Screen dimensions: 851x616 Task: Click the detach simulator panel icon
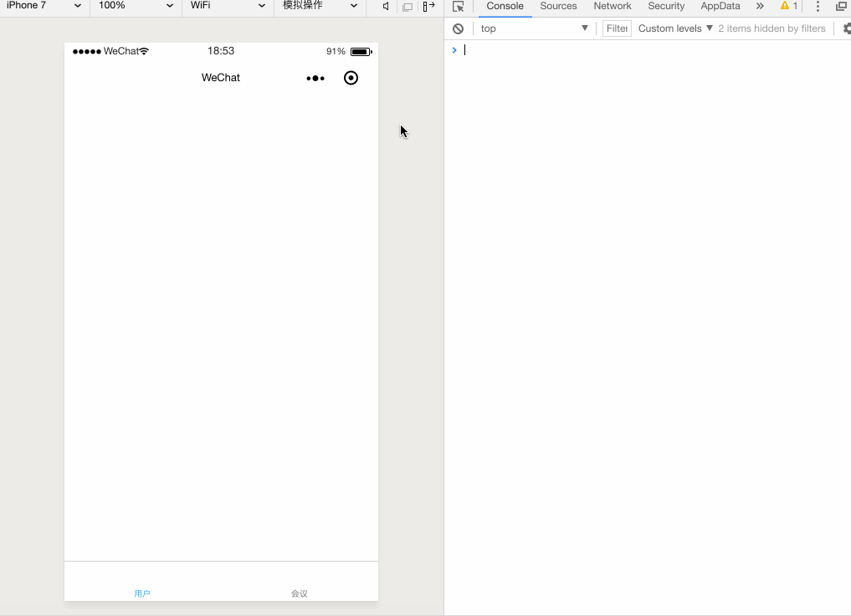428,7
